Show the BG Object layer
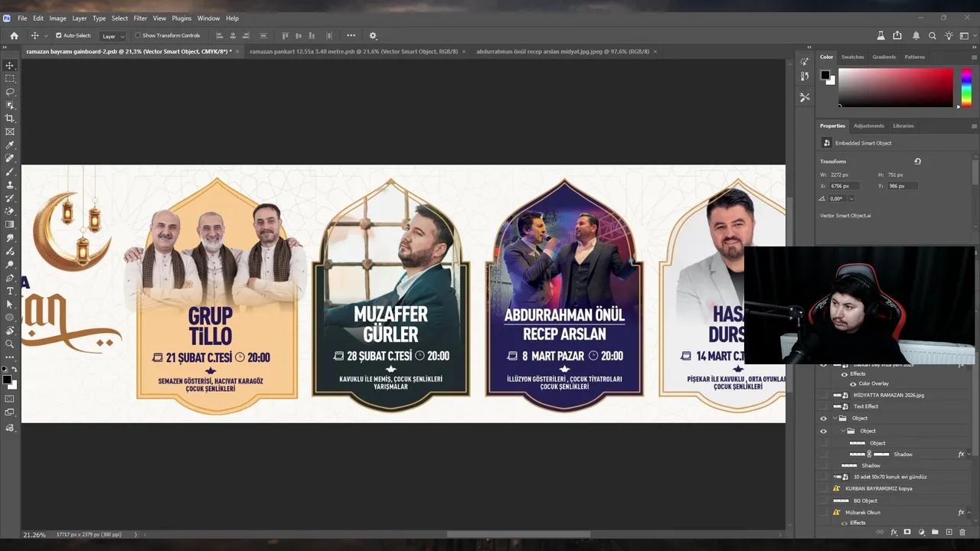Viewport: 980px width, 551px height. [824, 500]
